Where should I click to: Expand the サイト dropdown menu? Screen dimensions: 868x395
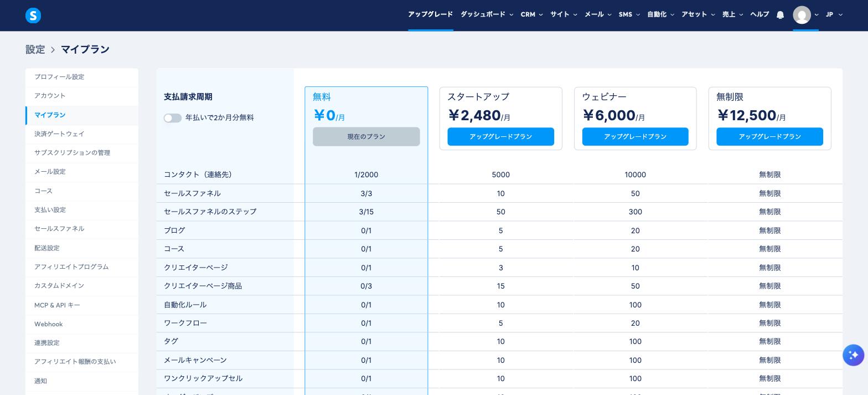pyautogui.click(x=564, y=14)
